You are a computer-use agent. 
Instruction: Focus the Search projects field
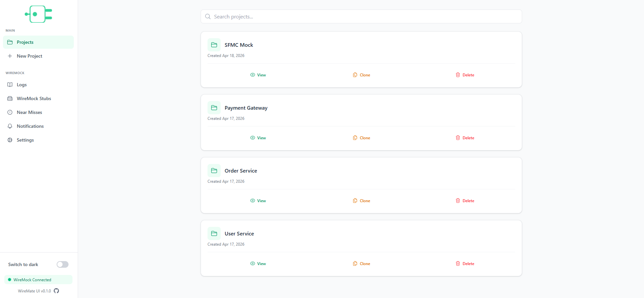tap(361, 16)
